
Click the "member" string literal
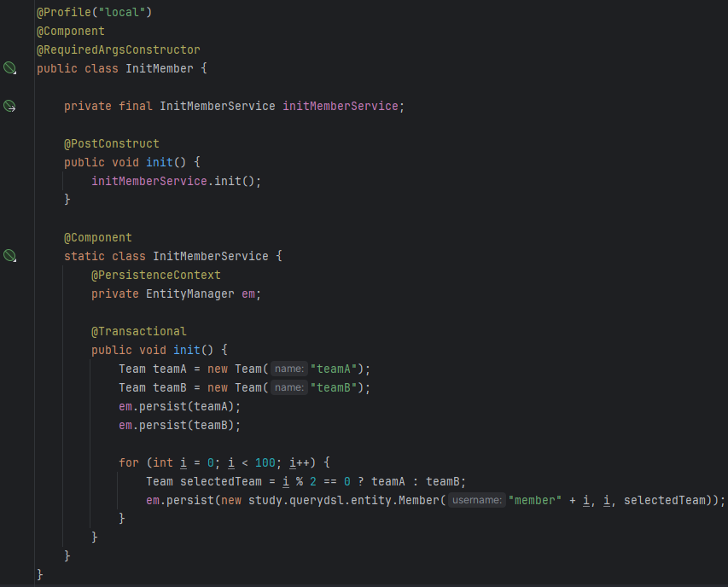[535, 500]
